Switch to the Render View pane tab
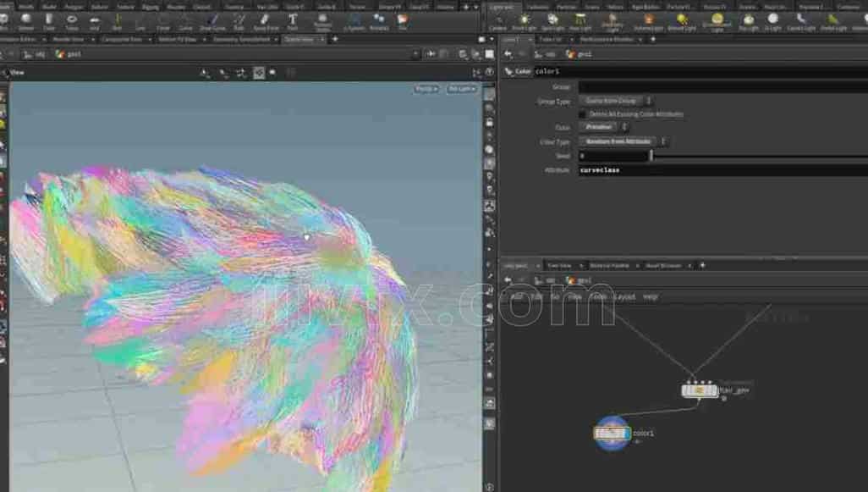868x492 pixels. coord(69,39)
